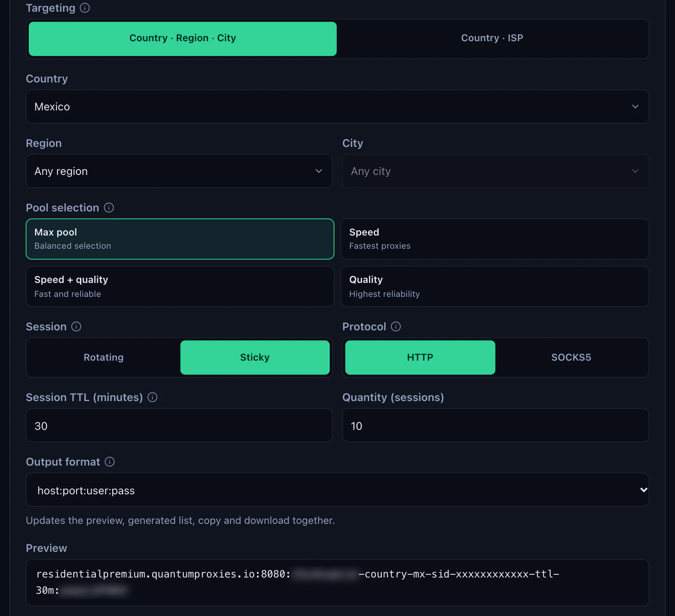Click the info icon beside Pool selection
The height and width of the screenshot is (616, 675).
(x=109, y=207)
